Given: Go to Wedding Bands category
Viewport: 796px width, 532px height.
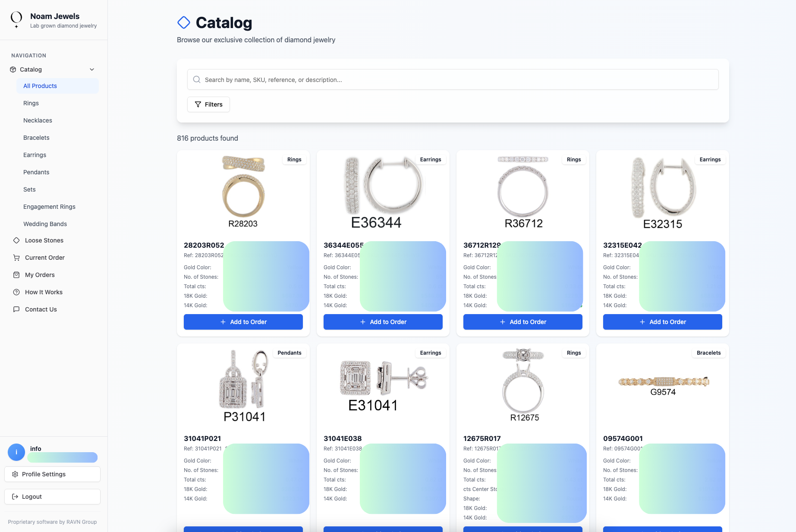Looking at the screenshot, I should click(45, 224).
